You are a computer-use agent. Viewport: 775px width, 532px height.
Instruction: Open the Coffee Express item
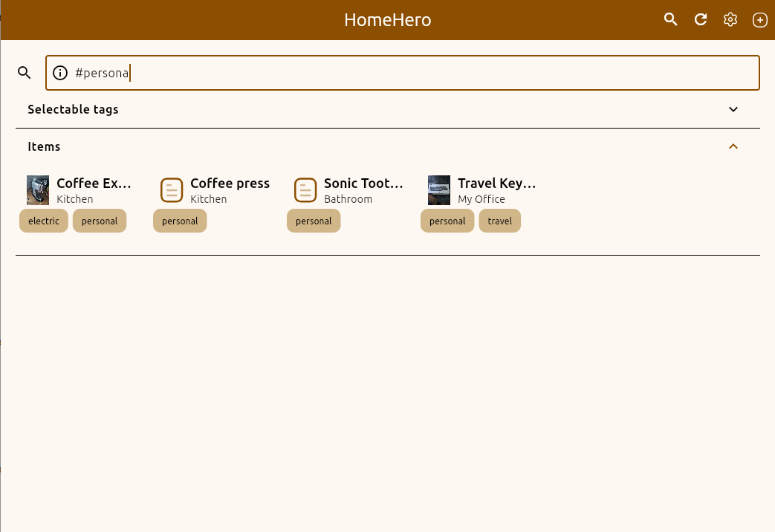click(94, 183)
